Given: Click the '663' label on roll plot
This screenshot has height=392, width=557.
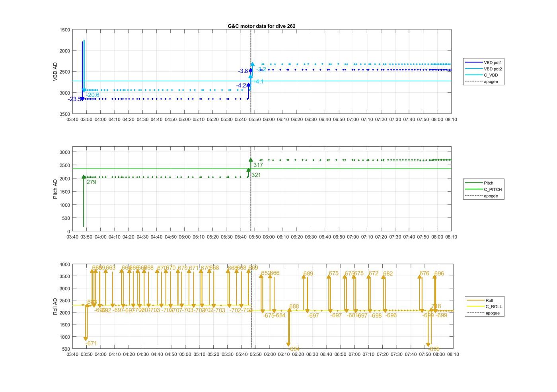Looking at the screenshot, I should 111,268.
